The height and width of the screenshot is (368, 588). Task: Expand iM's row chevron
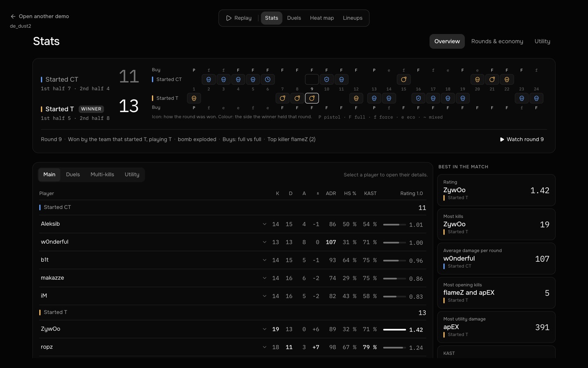[265, 296]
